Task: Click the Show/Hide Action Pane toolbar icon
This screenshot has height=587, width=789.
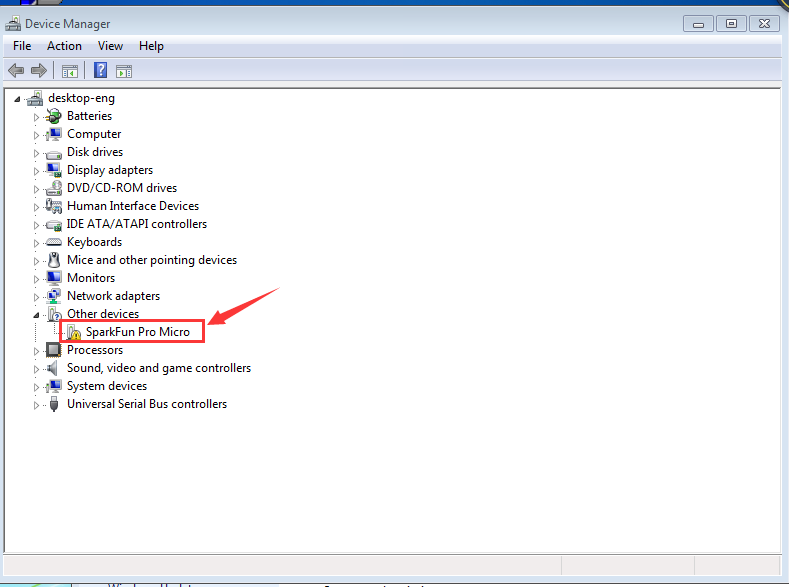Action: [x=124, y=71]
